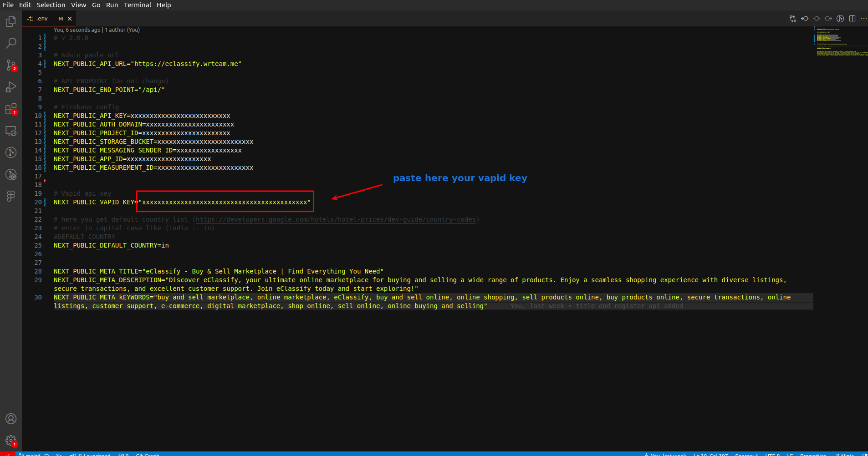Viewport: 868px width, 456px height.
Task: Open the Search view in activity bar
Action: click(11, 43)
